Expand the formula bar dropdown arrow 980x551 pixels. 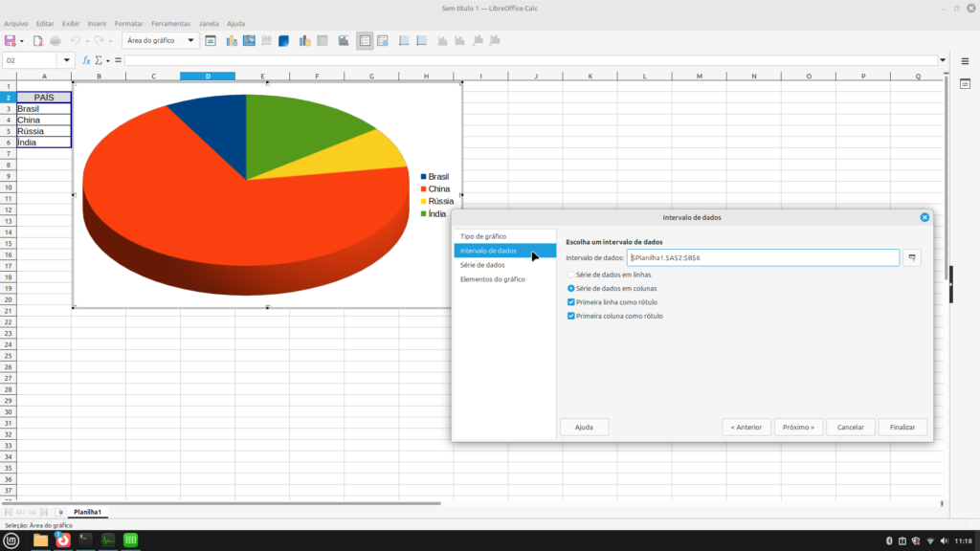[x=945, y=60]
